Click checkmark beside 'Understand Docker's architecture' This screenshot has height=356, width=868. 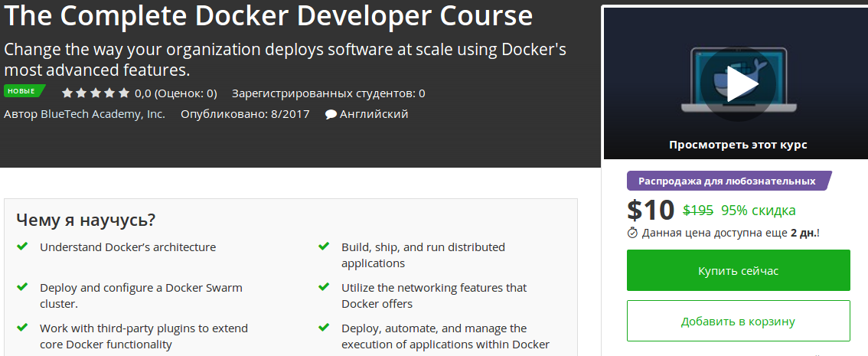point(22,246)
